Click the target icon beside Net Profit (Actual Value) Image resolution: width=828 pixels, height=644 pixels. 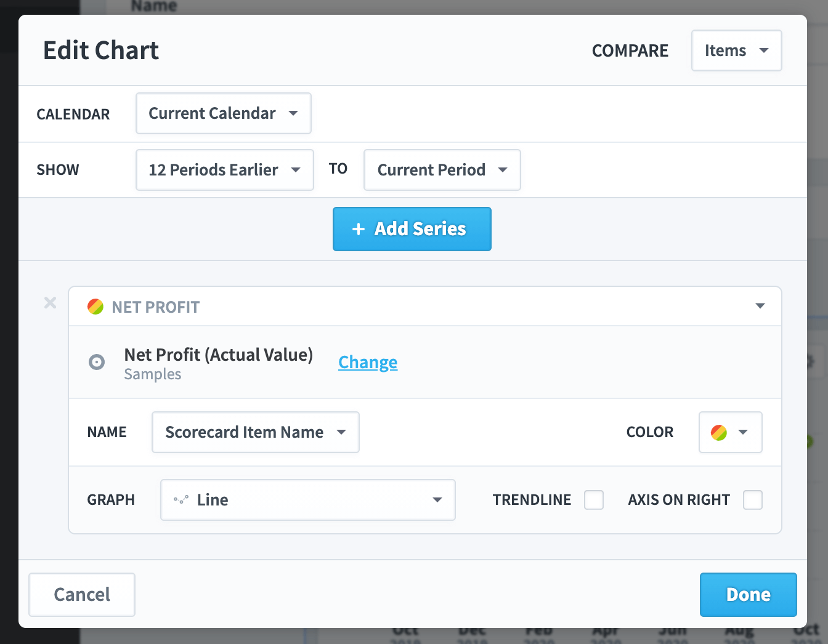(x=97, y=362)
